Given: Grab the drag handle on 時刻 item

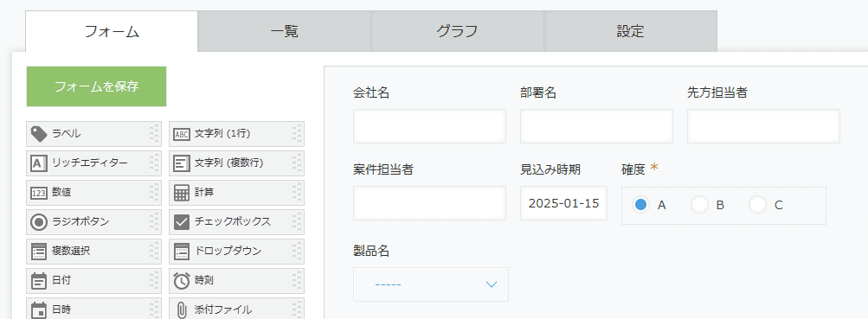Looking at the screenshot, I should tap(298, 281).
